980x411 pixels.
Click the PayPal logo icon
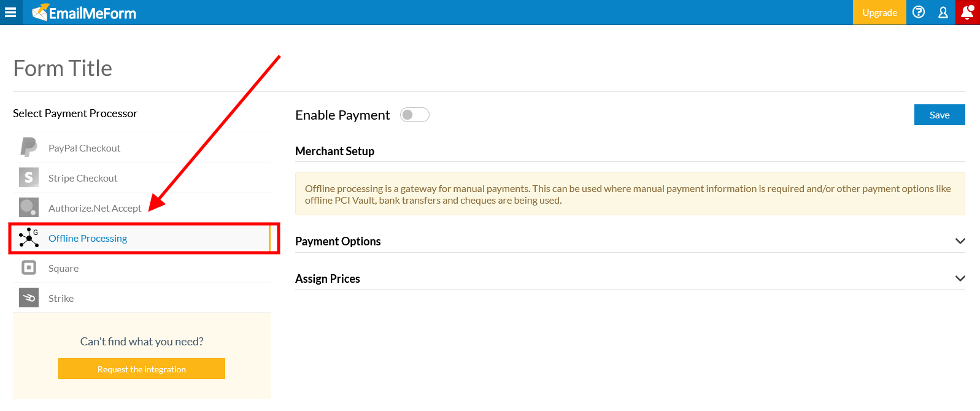click(29, 147)
